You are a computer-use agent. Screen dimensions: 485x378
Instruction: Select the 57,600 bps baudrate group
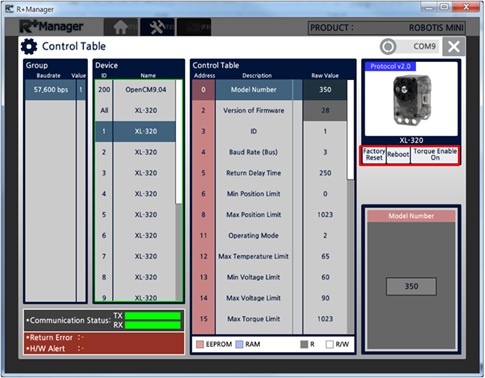55,90
